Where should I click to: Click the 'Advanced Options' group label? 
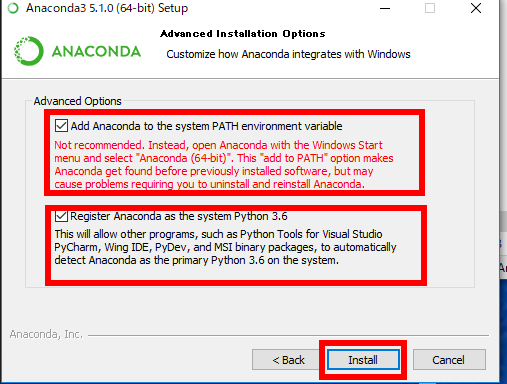[77, 101]
